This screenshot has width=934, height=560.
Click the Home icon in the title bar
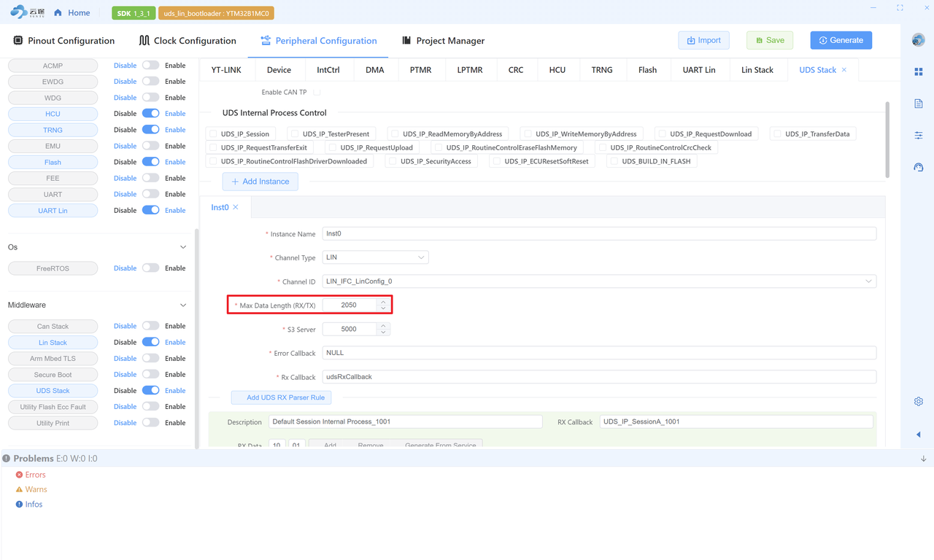pos(58,13)
